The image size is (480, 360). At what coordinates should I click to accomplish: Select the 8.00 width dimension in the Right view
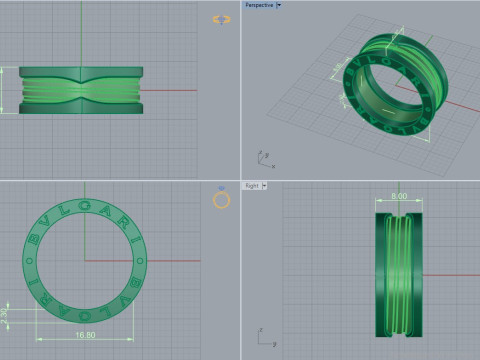(x=399, y=196)
